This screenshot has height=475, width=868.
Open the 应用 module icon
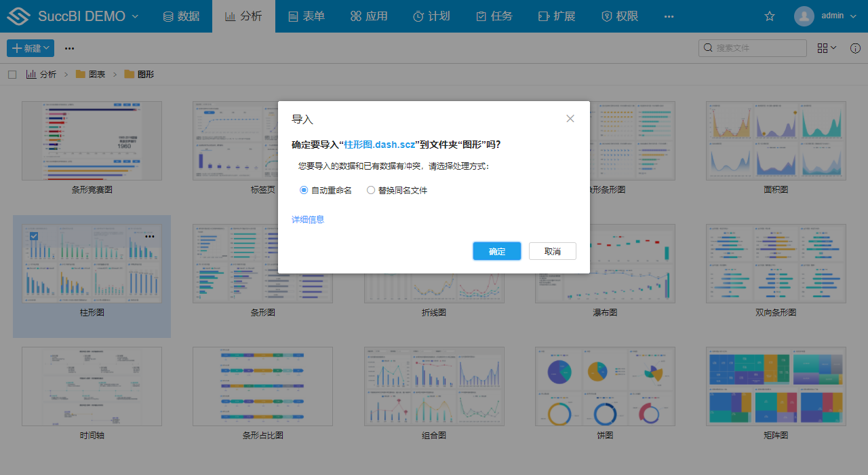coord(368,16)
